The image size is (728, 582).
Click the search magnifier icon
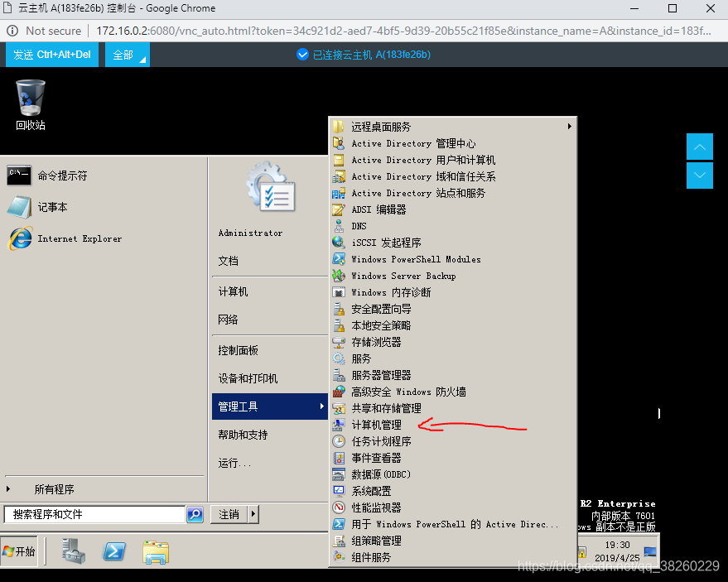point(195,514)
